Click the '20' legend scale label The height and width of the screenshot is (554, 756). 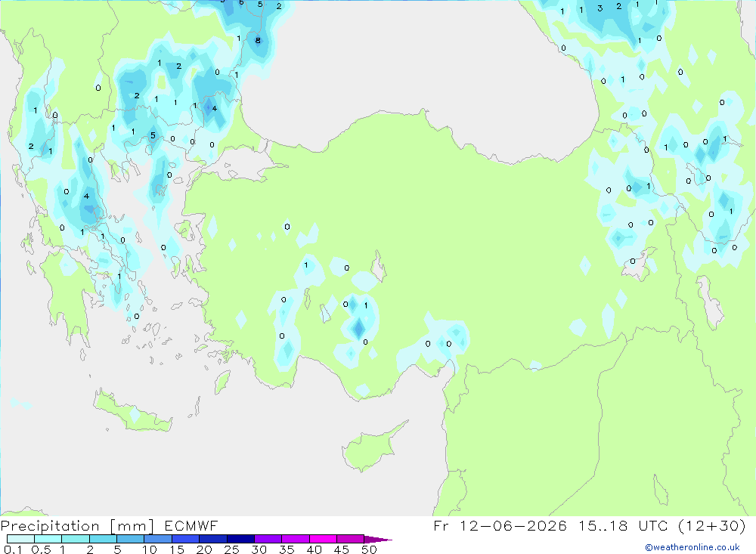point(204,549)
